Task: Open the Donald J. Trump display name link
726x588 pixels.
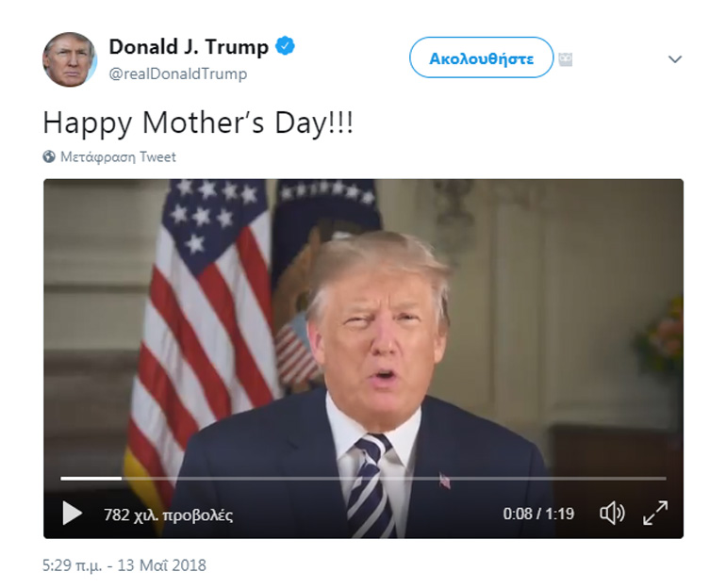Action: pyautogui.click(x=189, y=47)
